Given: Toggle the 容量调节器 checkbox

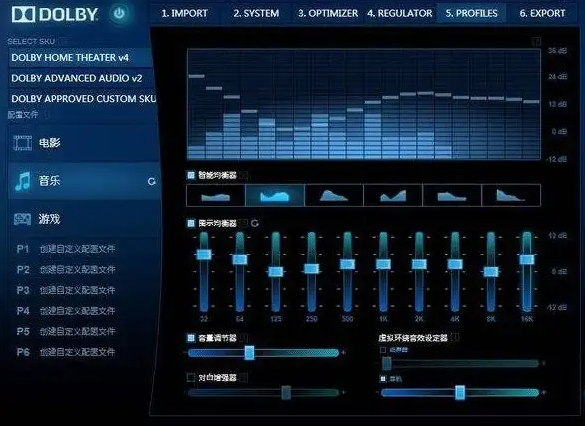Looking at the screenshot, I should 191,338.
